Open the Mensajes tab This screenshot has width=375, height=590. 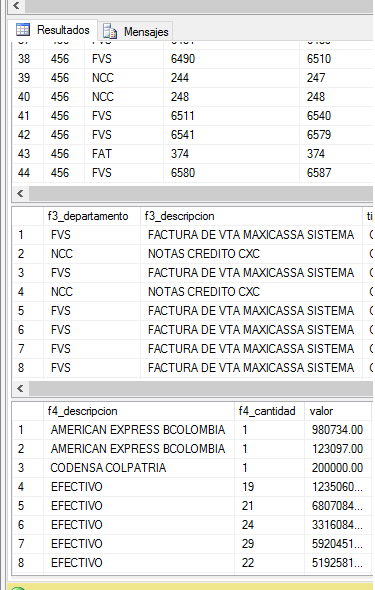[x=135, y=32]
